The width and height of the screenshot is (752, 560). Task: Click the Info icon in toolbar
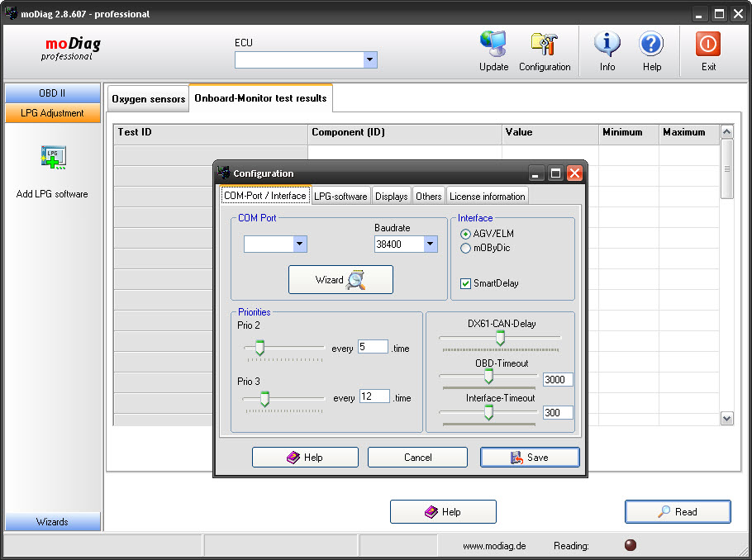click(607, 44)
